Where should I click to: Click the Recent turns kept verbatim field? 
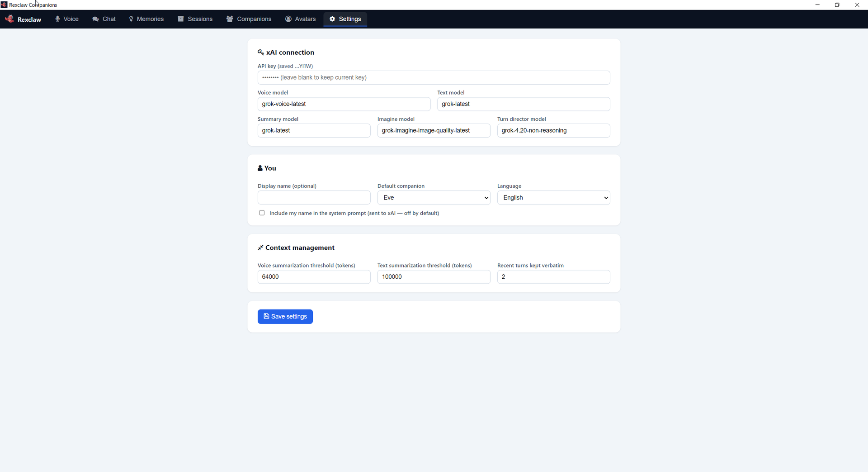coord(553,277)
